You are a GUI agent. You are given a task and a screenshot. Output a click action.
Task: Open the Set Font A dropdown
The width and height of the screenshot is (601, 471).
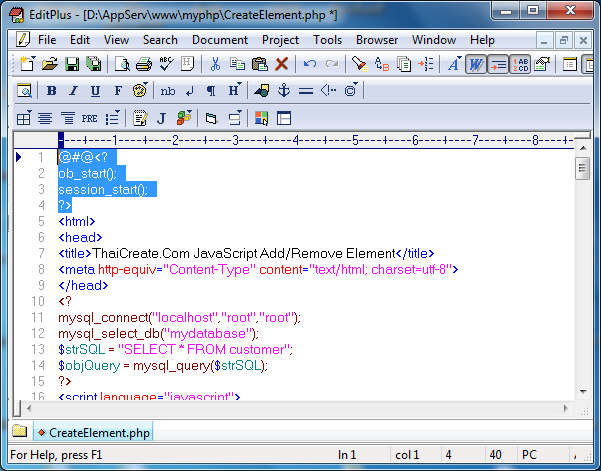455,64
